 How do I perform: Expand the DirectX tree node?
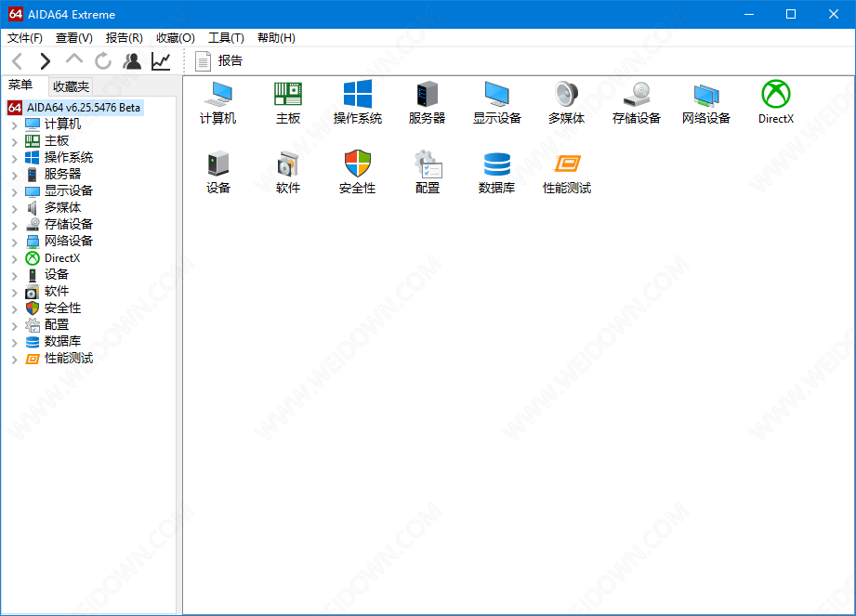tap(15, 258)
